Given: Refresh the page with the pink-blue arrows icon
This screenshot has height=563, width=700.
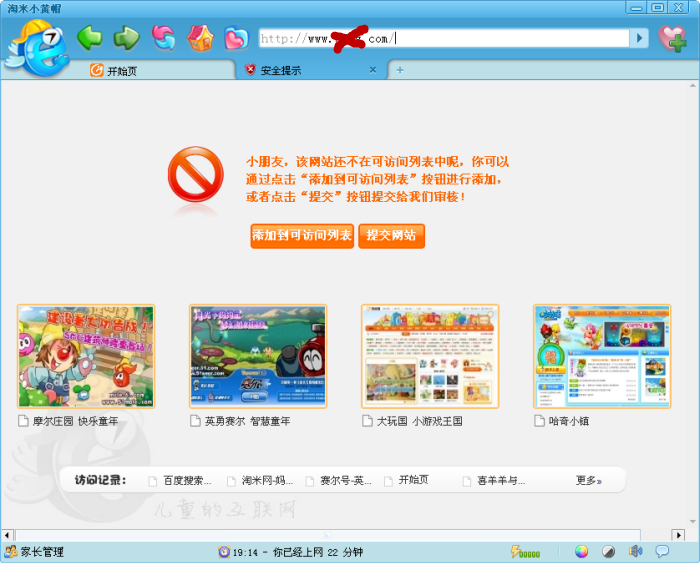Looking at the screenshot, I should click(x=163, y=38).
